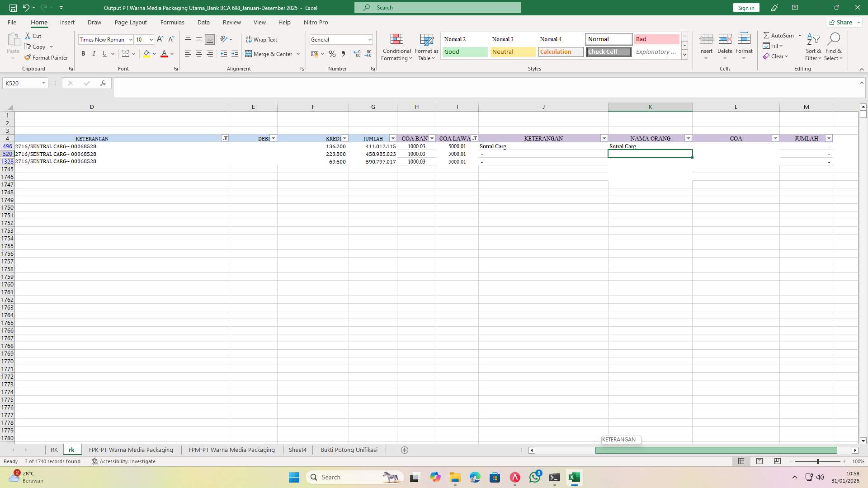Toggle bold formatting
868x488 pixels.
(x=83, y=53)
